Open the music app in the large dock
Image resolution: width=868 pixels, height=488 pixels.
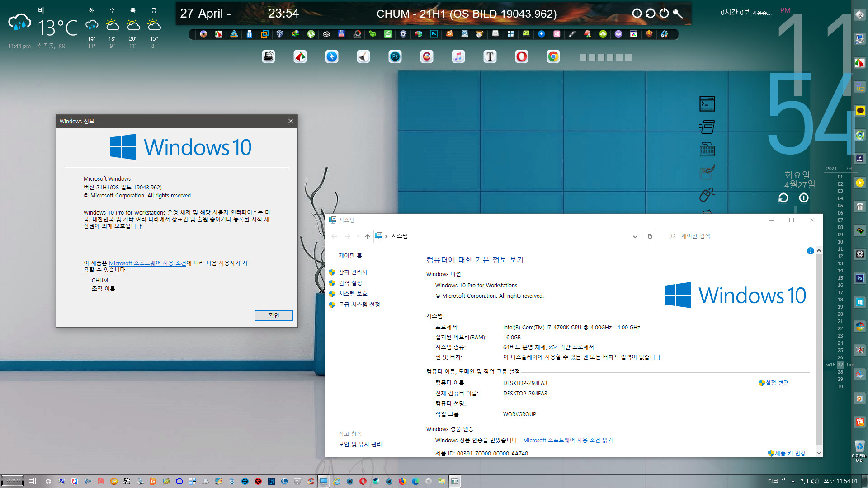pyautogui.click(x=458, y=56)
